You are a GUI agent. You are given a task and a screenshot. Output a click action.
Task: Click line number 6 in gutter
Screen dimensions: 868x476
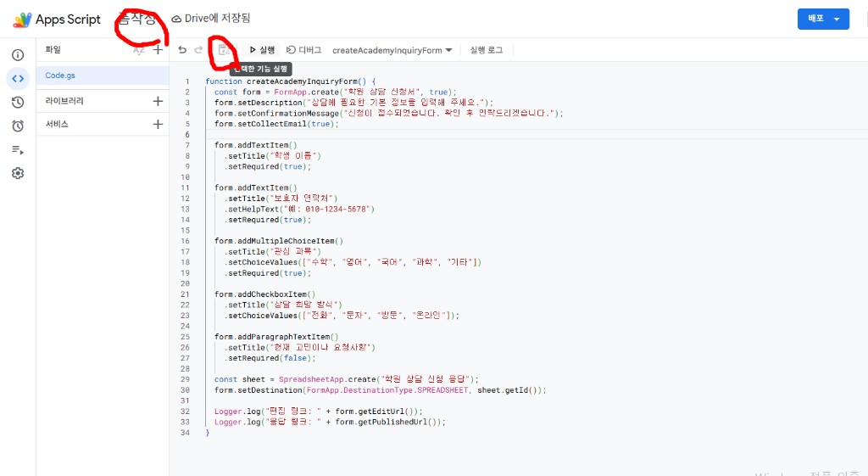point(187,135)
